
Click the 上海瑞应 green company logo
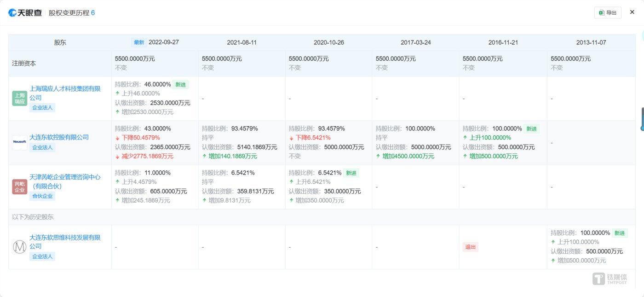click(x=20, y=99)
